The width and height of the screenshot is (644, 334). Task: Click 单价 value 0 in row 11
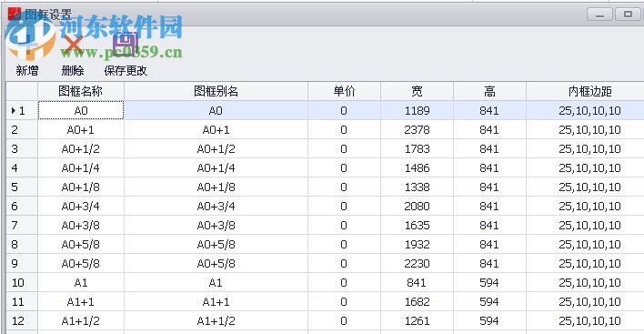tap(344, 301)
